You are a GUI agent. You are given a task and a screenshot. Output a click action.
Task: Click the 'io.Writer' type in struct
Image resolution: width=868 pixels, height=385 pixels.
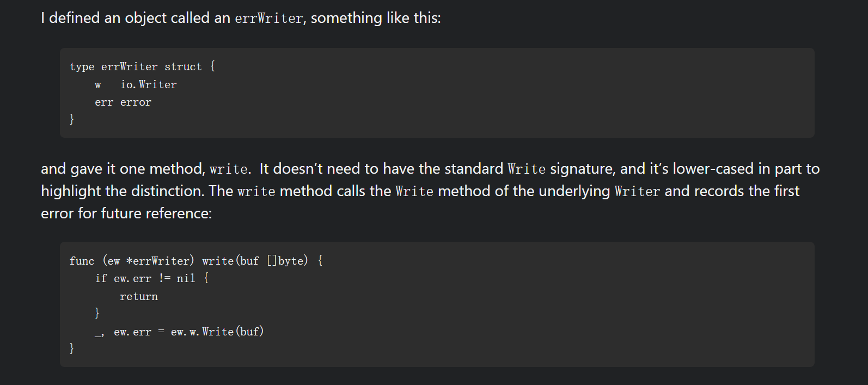(x=149, y=84)
